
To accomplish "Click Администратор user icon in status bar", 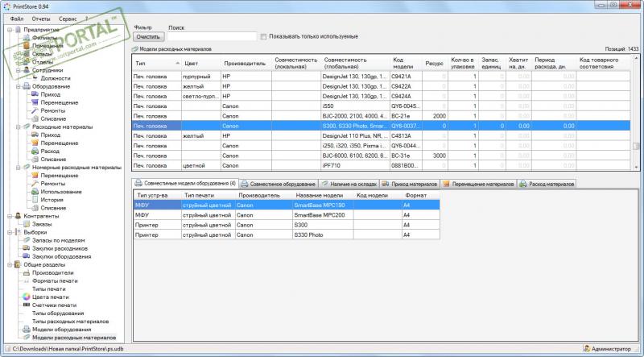I will tap(587, 349).
